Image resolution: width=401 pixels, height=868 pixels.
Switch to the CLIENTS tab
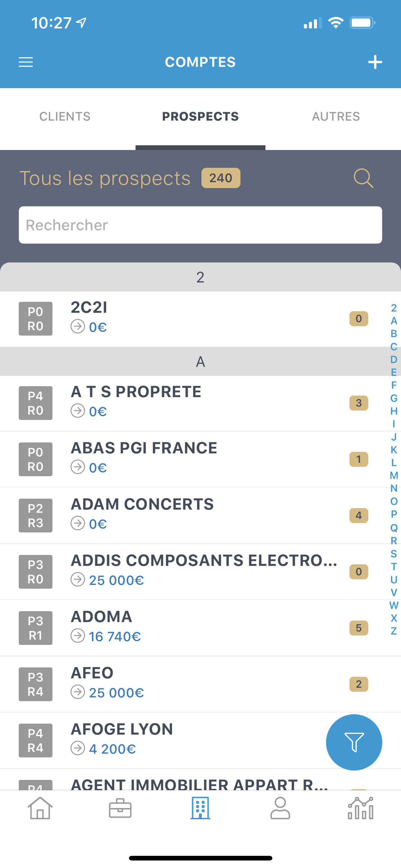click(x=65, y=117)
